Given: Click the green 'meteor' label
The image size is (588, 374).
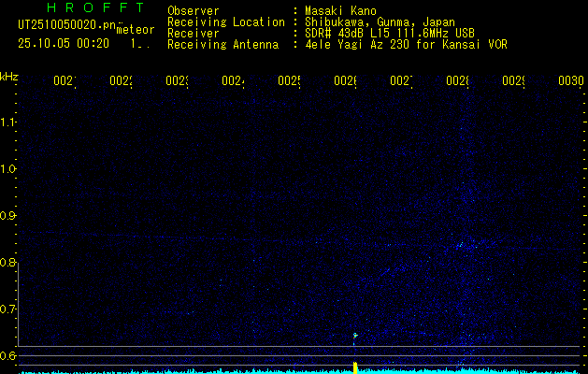Looking at the screenshot, I should (135, 30).
